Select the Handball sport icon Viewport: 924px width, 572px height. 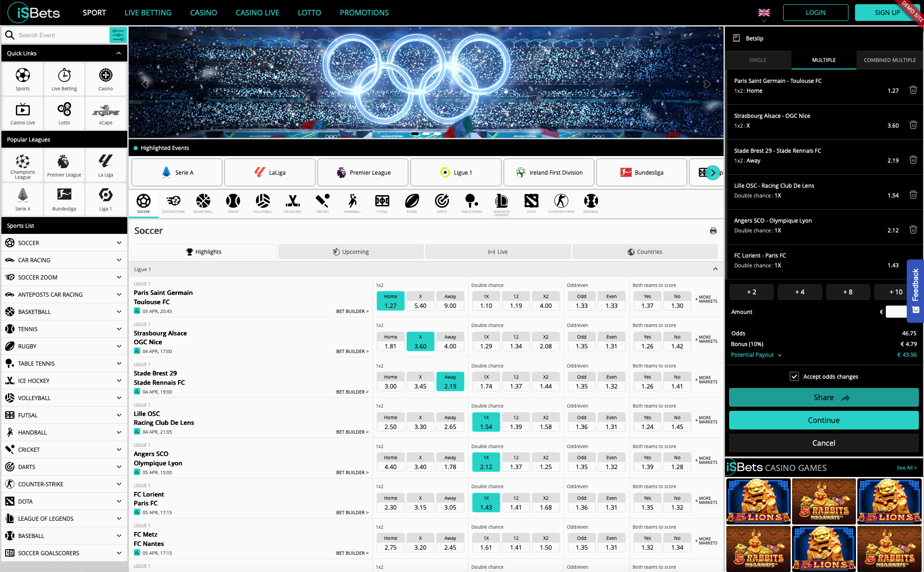coord(352,203)
